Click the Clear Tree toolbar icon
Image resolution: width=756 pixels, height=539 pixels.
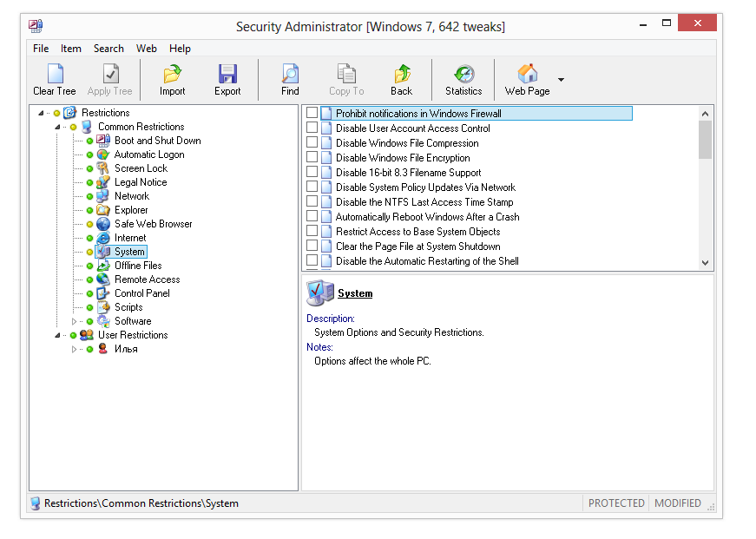55,74
